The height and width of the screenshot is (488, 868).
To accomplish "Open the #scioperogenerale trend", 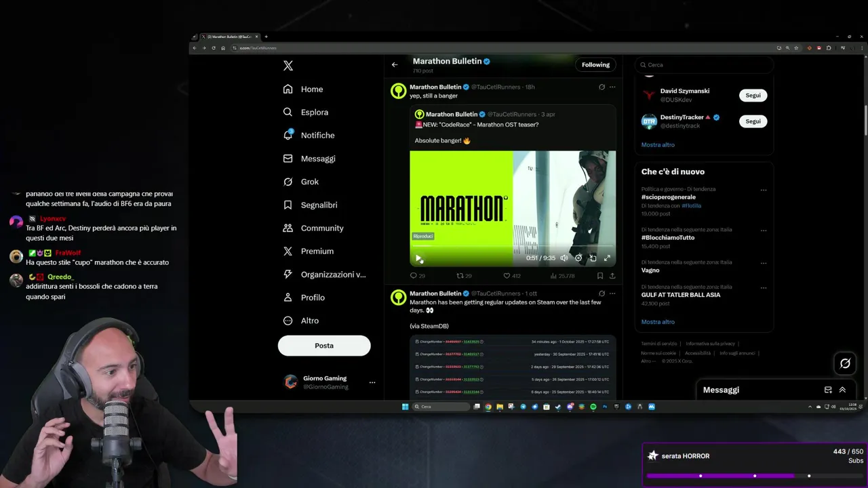I will click(x=669, y=197).
